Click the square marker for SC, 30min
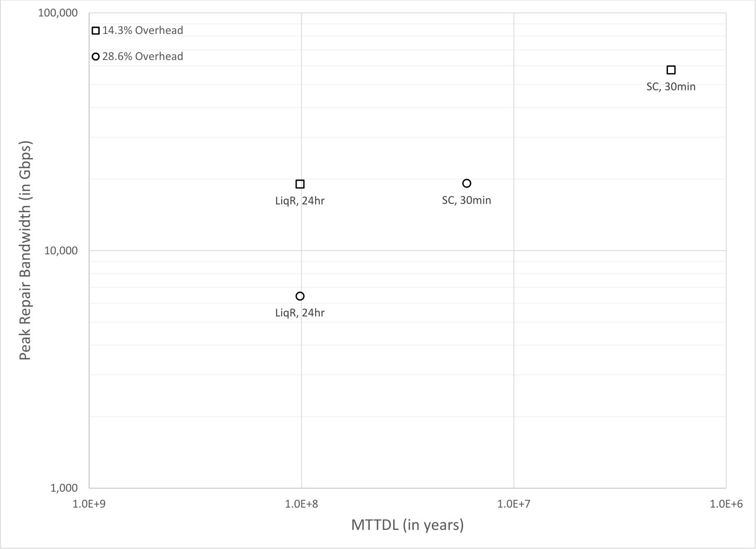756x549 pixels. tap(671, 70)
